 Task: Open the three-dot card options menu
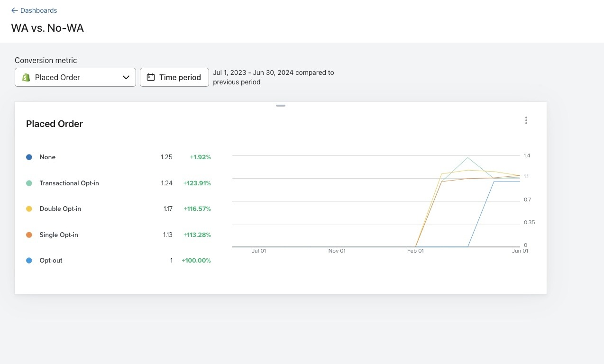(x=526, y=120)
